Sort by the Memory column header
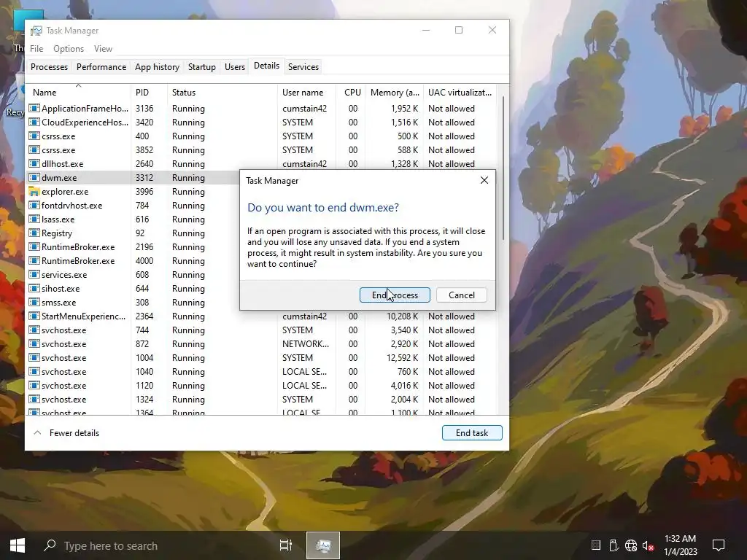The height and width of the screenshot is (560, 747). pyautogui.click(x=395, y=92)
